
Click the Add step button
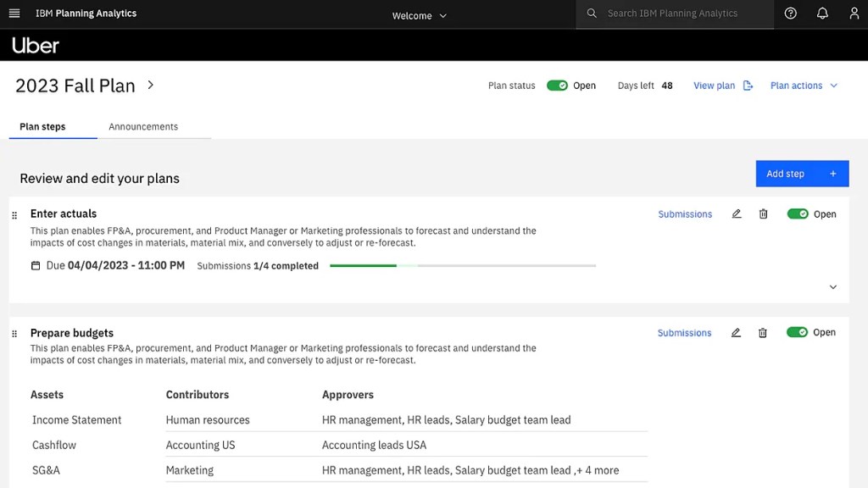[x=801, y=174]
